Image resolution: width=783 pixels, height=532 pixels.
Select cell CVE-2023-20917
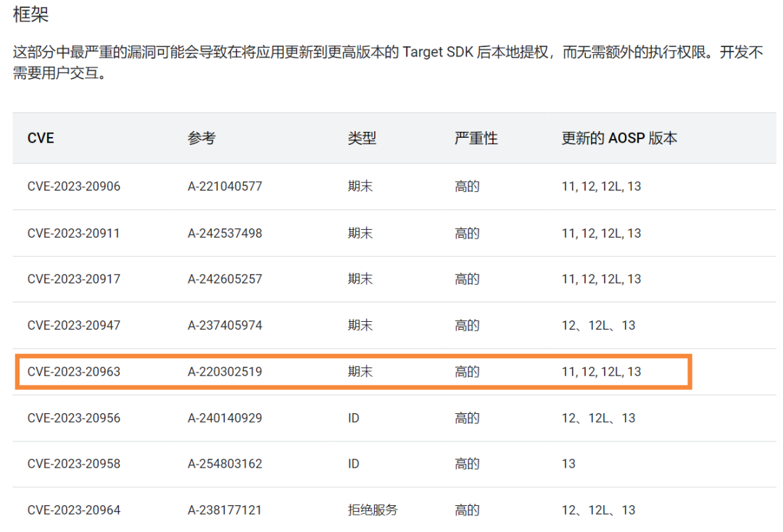point(74,279)
